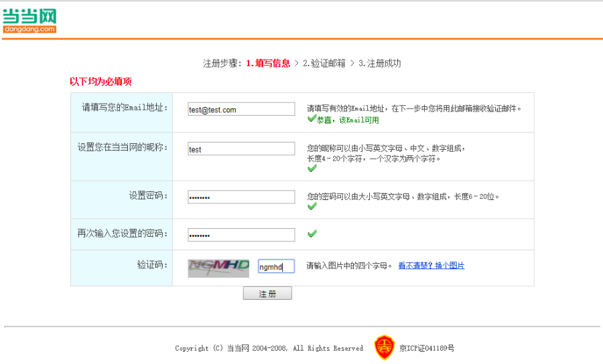
Task: Click step '1.填写信息' in registration steps
Action: click(268, 64)
